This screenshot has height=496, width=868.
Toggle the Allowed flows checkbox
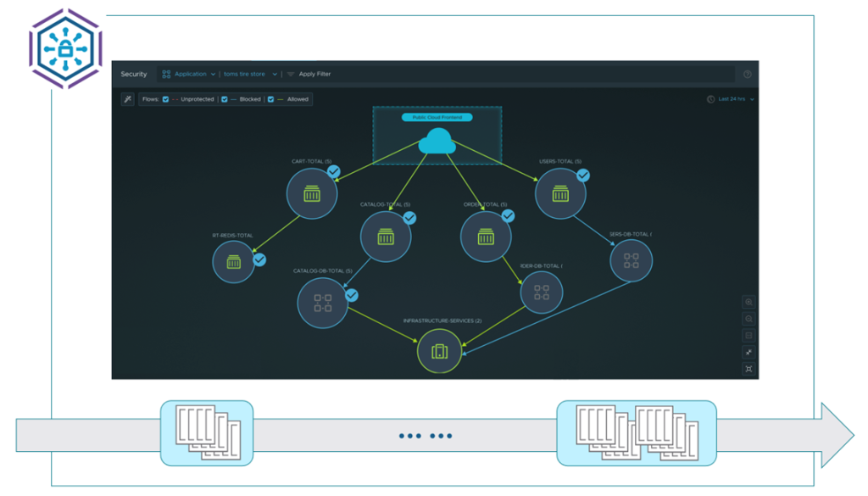270,98
